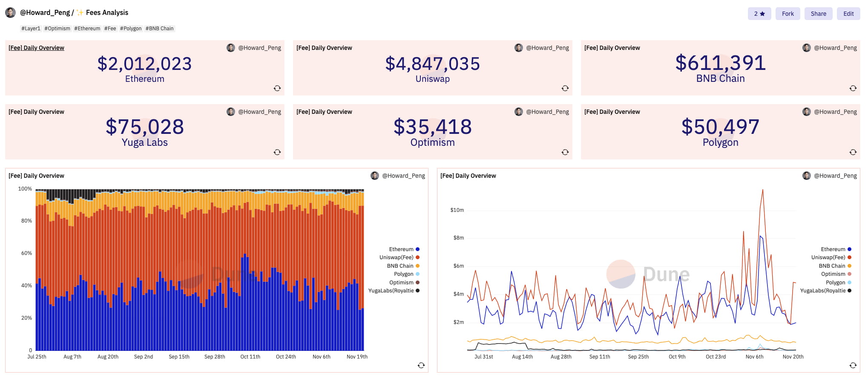This screenshot has height=376, width=868.
Task: Select the #BNB Chain tag
Action: pos(159,29)
